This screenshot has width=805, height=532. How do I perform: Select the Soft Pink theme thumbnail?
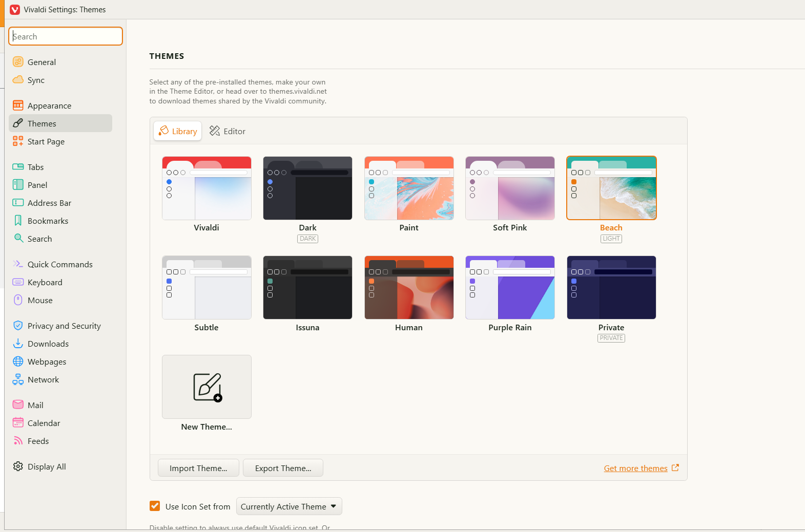(510, 188)
